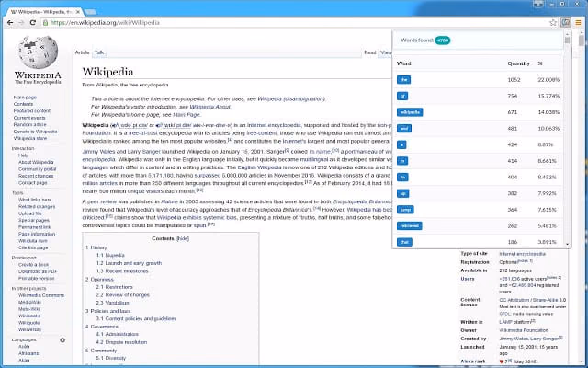The width and height of the screenshot is (588, 368).
Task: Click the Words found count badge
Action: pyautogui.click(x=443, y=40)
